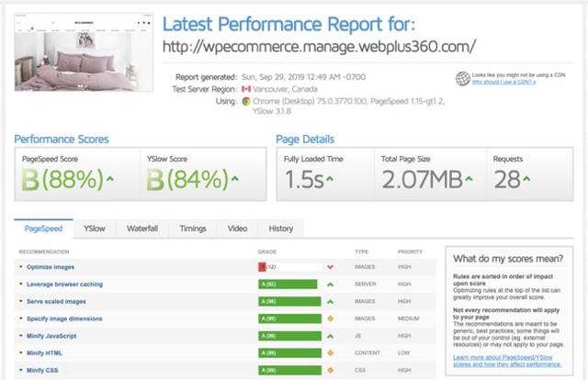The width and height of the screenshot is (588, 380).
Task: Select the PageSpeed tab
Action: pyautogui.click(x=43, y=229)
